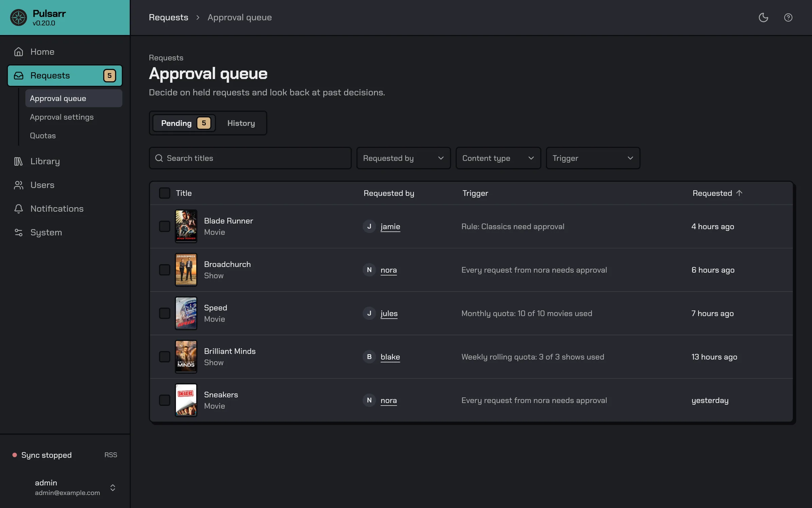The height and width of the screenshot is (508, 812).
Task: Toggle the select-all checkbox in table header
Action: pyautogui.click(x=165, y=193)
